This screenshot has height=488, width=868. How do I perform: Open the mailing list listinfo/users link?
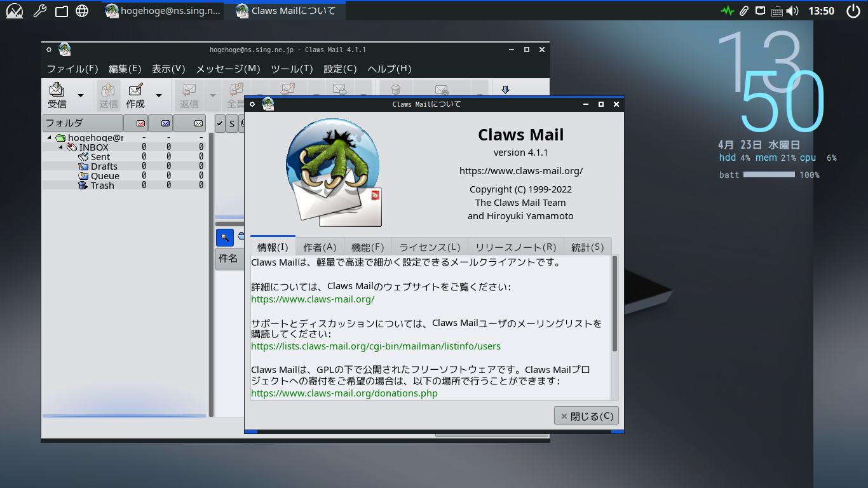[376, 346]
